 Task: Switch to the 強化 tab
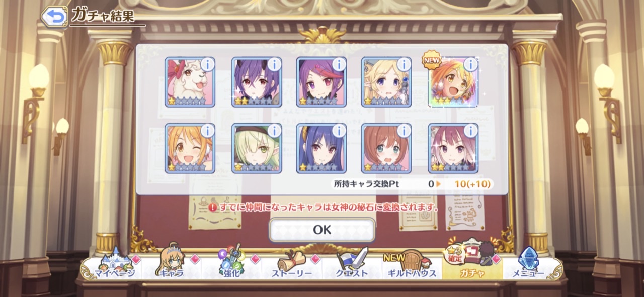[231, 267]
